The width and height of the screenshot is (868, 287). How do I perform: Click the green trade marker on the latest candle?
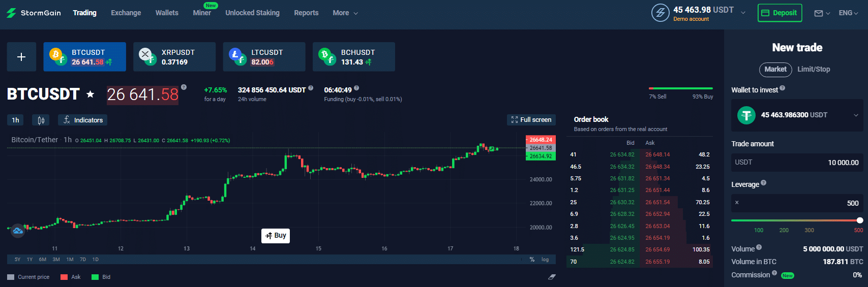(492, 149)
